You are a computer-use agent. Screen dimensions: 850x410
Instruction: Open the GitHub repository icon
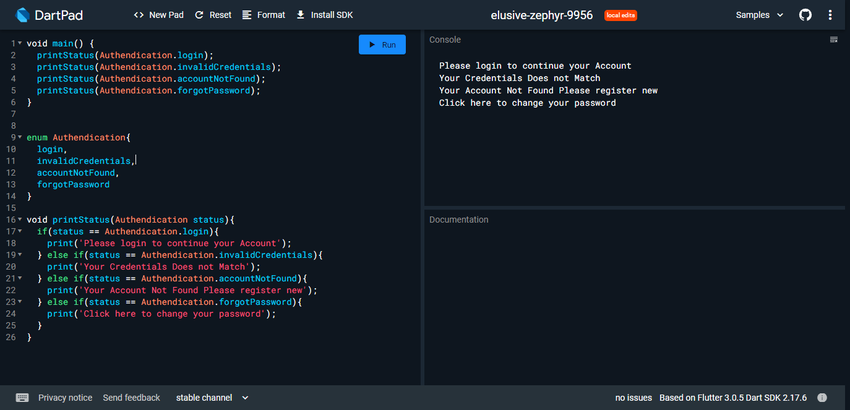point(806,16)
